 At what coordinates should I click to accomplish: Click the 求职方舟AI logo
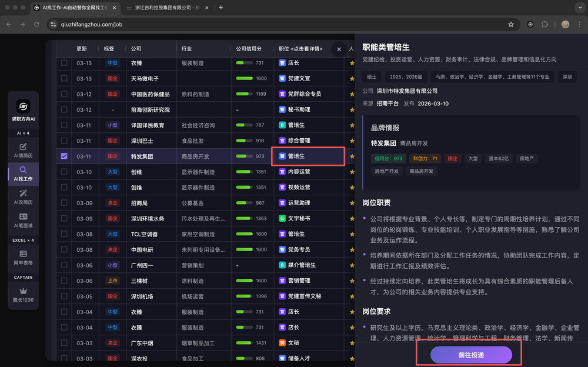pyautogui.click(x=24, y=110)
